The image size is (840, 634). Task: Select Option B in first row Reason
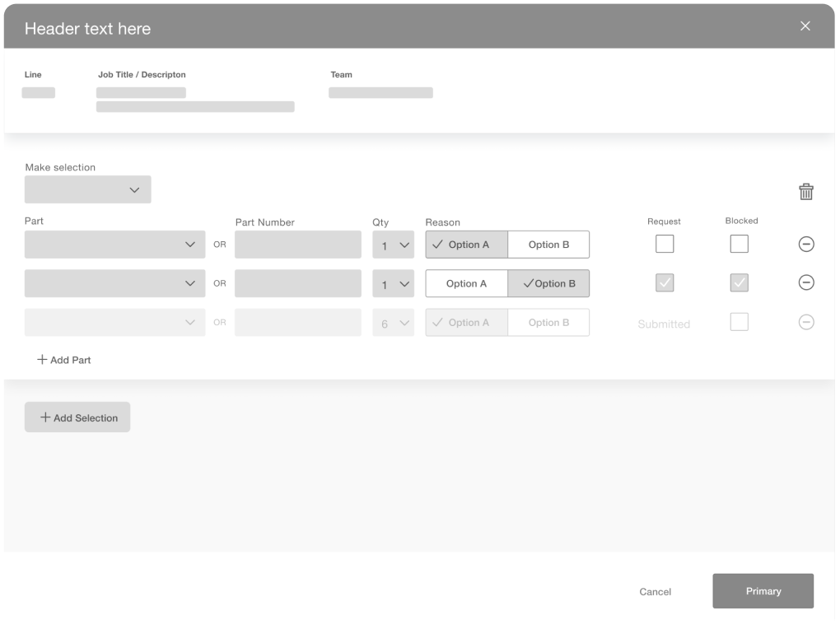(x=548, y=245)
